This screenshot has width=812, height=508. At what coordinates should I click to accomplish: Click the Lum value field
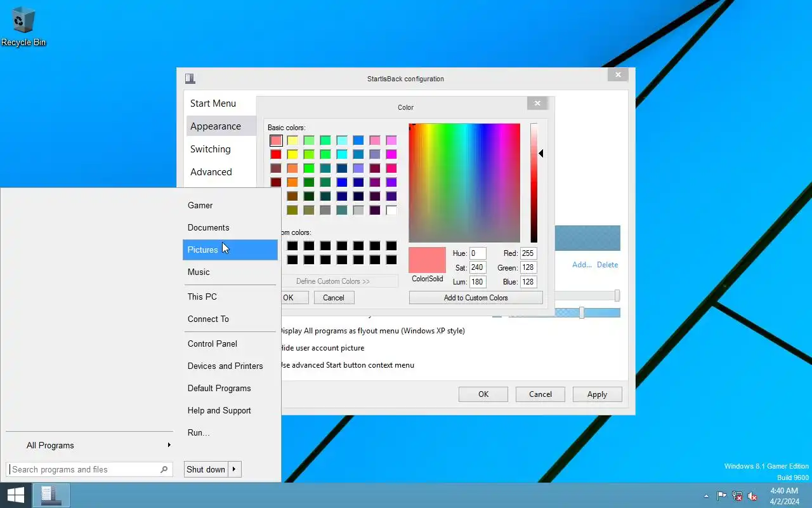tap(478, 282)
